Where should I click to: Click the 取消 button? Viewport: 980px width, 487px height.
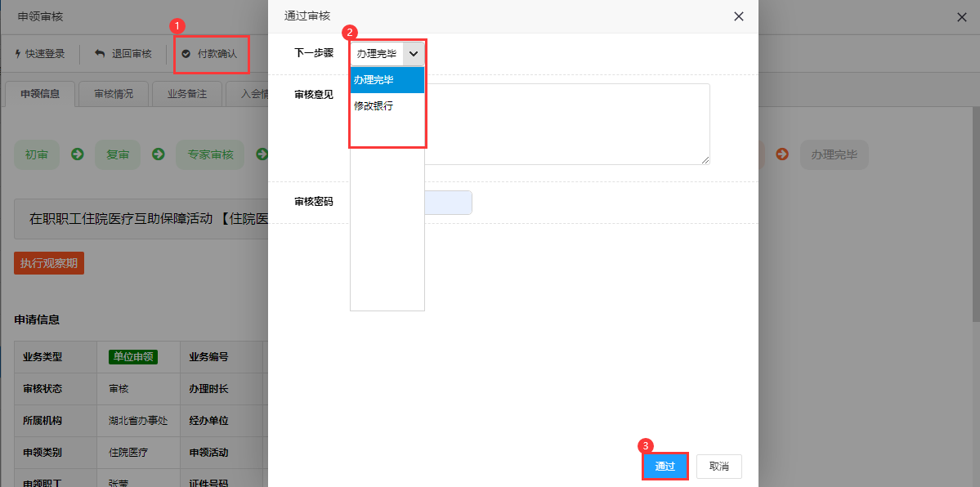[x=719, y=467]
